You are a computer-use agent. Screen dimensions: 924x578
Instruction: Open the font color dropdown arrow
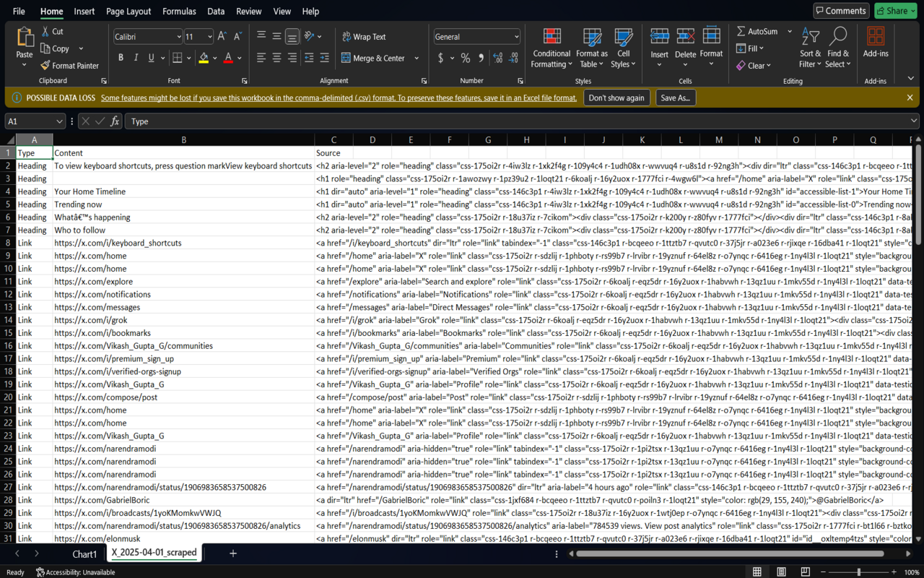pos(239,58)
